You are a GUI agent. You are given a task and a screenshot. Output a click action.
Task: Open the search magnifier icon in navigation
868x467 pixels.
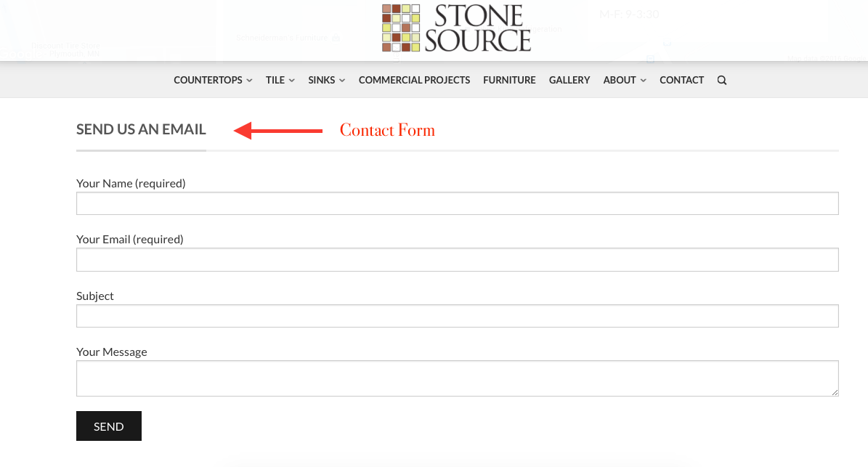coord(721,81)
